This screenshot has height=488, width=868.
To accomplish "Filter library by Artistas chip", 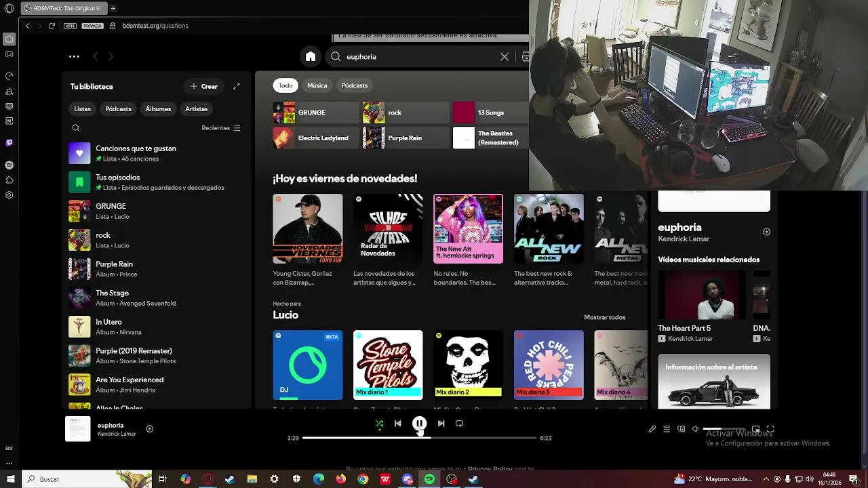I will 197,109.
